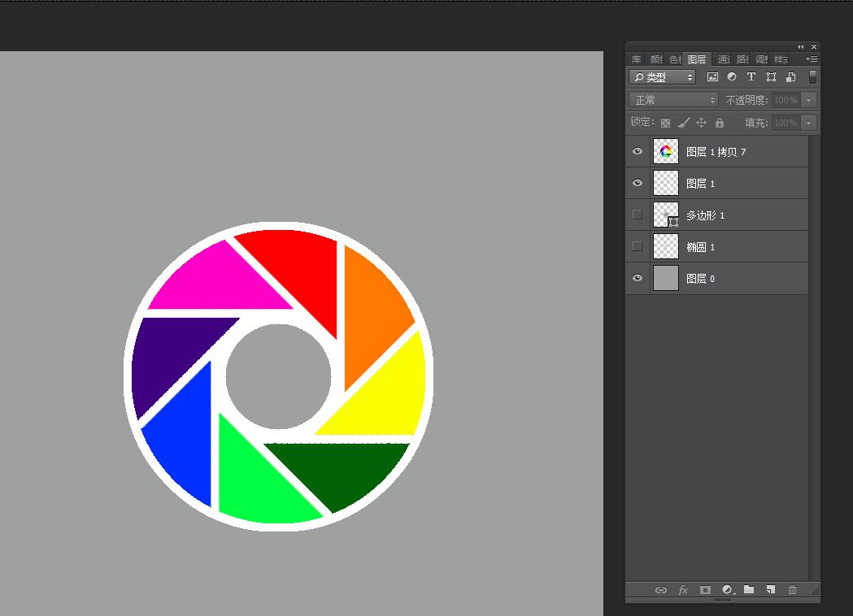Filter layers by text type icon
The width and height of the screenshot is (853, 616).
[751, 77]
